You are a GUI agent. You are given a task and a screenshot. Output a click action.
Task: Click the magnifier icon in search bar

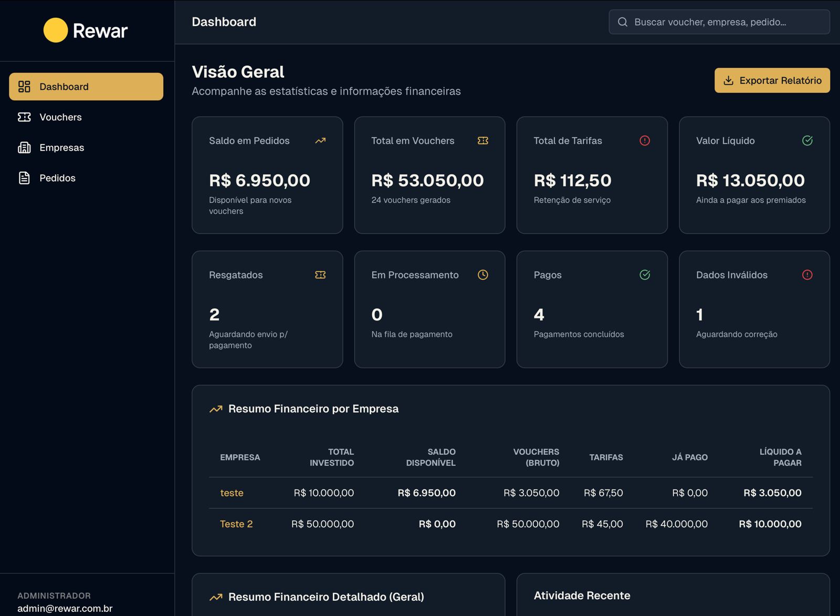tap(623, 22)
